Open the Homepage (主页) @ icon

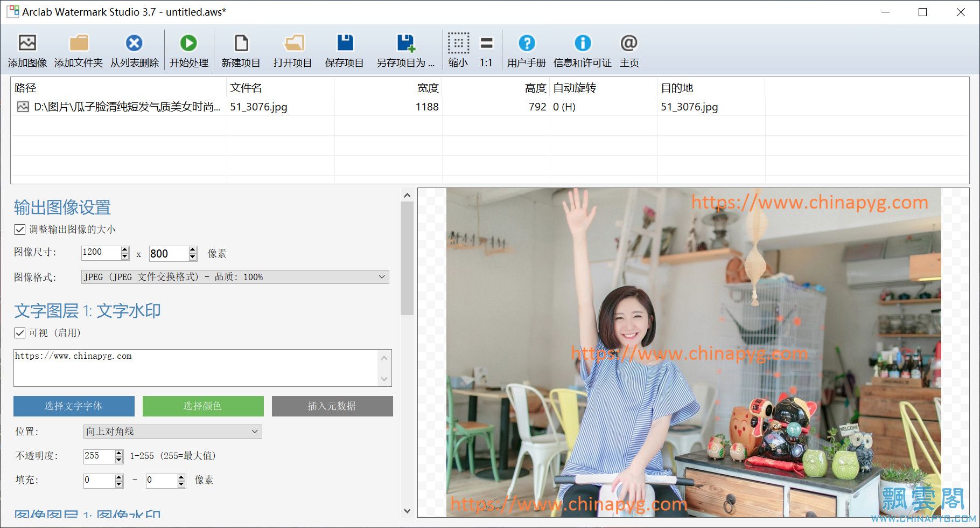[629, 43]
